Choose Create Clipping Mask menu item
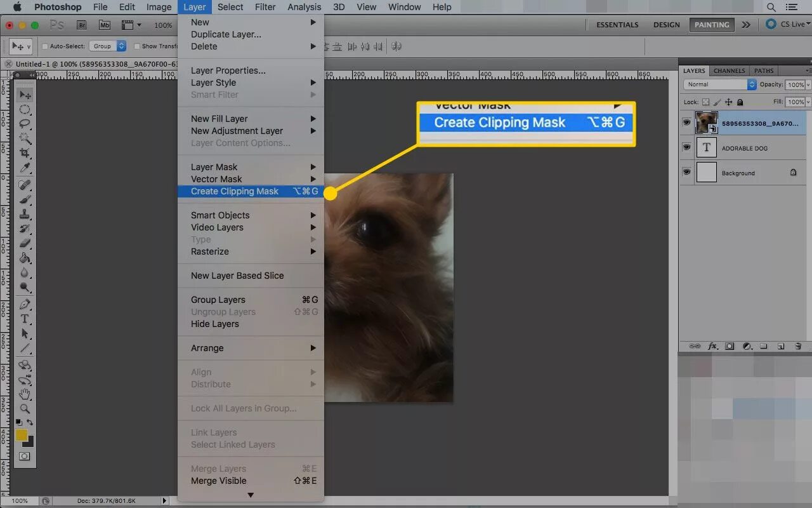The width and height of the screenshot is (812, 508). pyautogui.click(x=251, y=191)
